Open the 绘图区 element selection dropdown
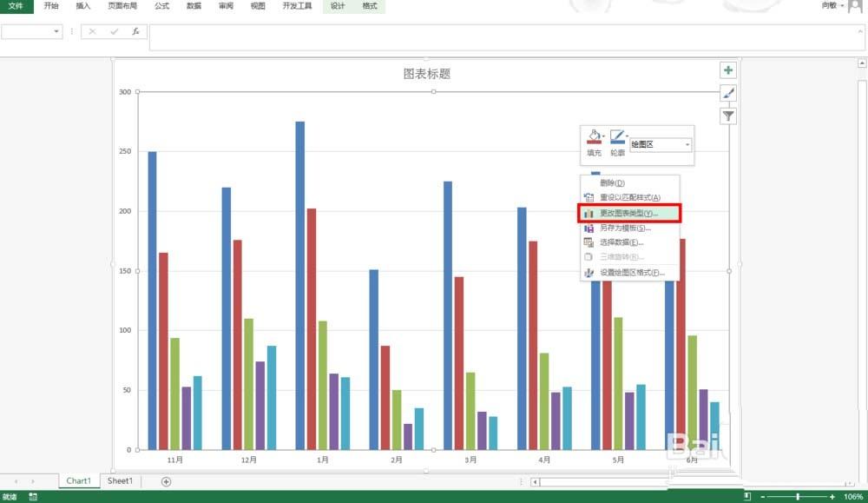Image resolution: width=868 pixels, height=503 pixels. click(687, 143)
